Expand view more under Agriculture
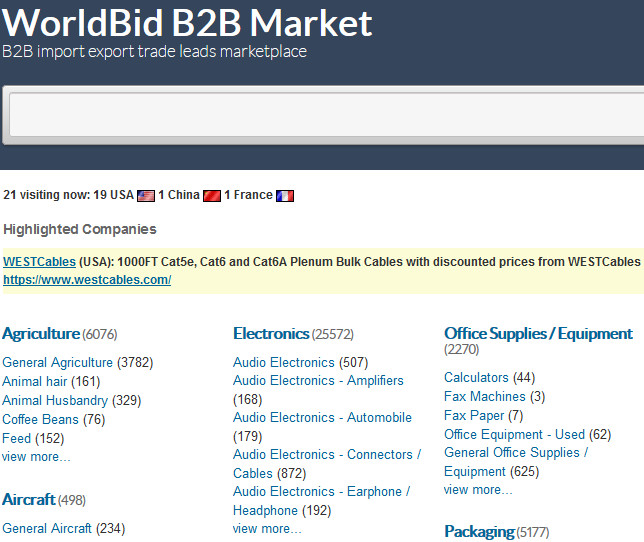644x542 pixels. coord(36,457)
